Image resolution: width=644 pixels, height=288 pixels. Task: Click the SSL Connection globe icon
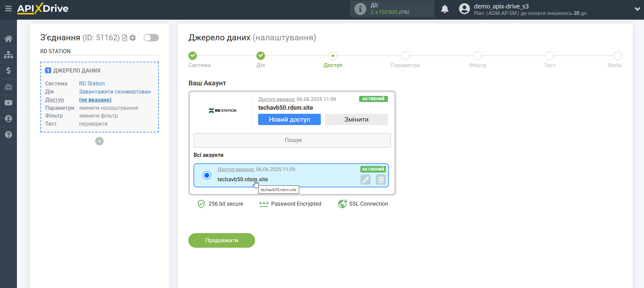click(342, 204)
